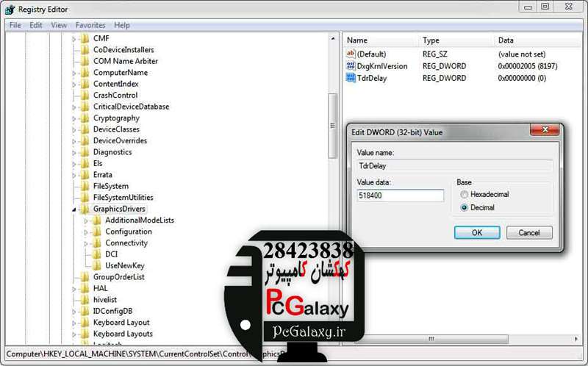Click the tree pane vertical scrollbar thumb
This screenshot has width=588, height=366.
point(332,126)
